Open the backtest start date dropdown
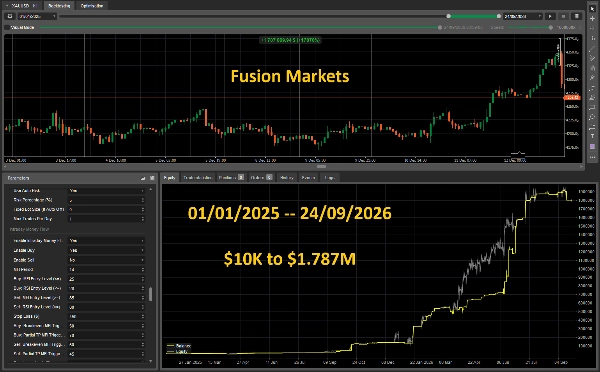This screenshot has width=600, height=372. point(38,16)
